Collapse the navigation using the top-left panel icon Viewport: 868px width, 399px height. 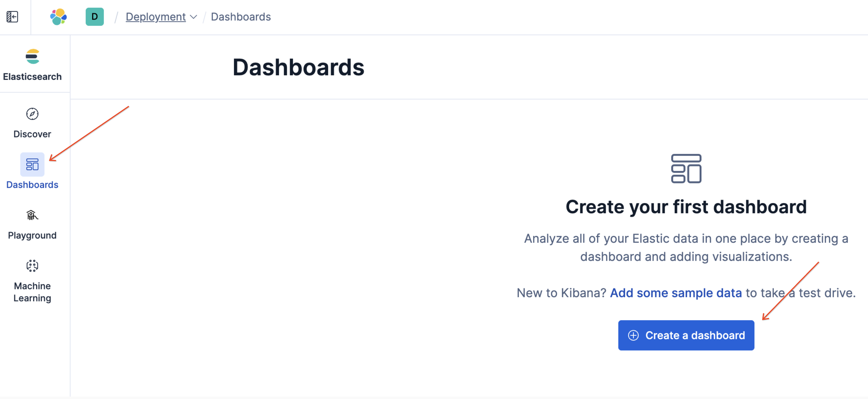point(12,16)
